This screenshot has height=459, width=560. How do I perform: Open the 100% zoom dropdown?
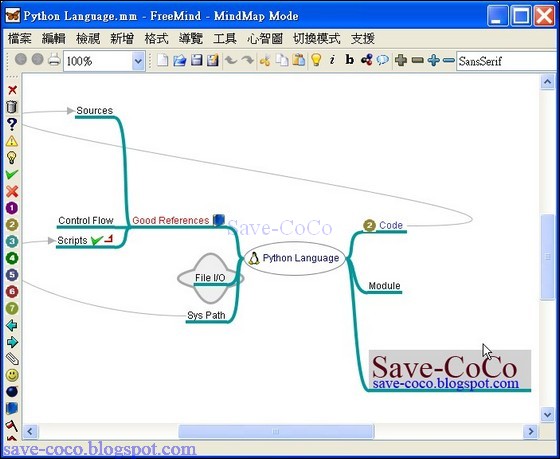[138, 61]
